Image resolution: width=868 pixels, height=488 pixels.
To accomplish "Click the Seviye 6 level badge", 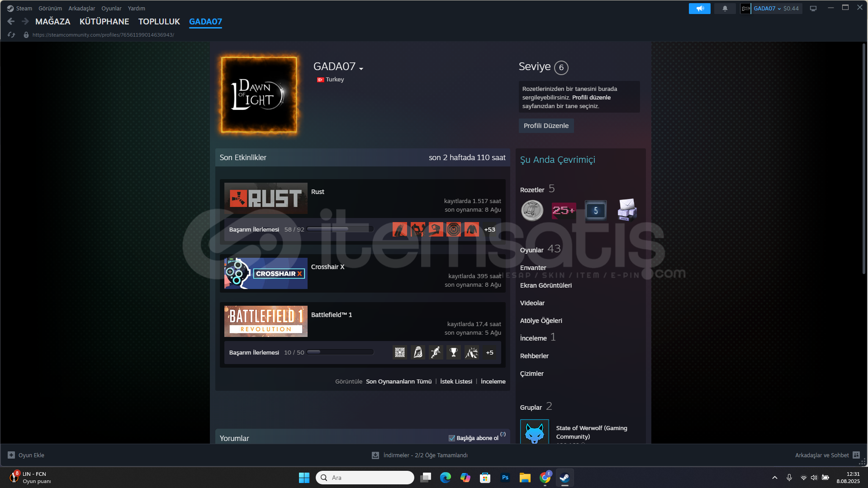I will tap(561, 67).
